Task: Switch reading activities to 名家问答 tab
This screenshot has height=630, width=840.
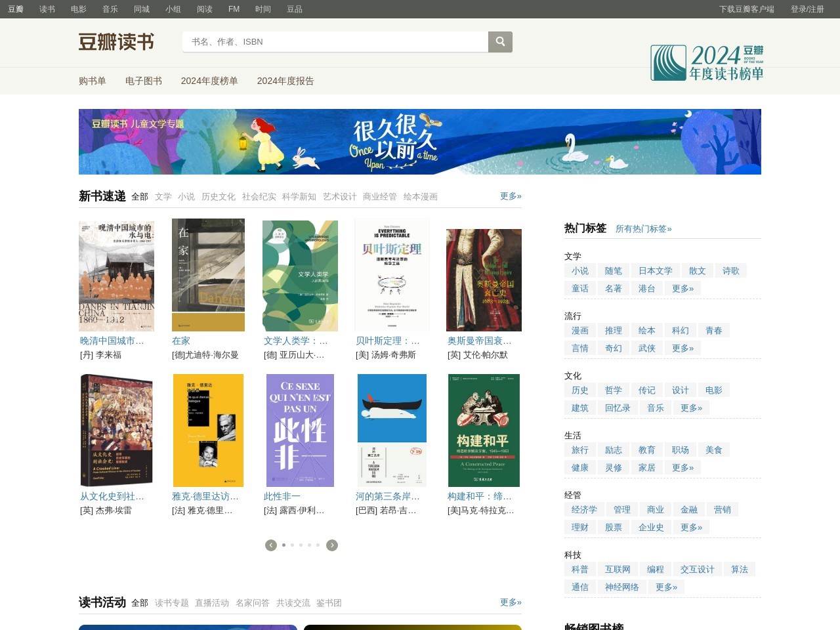Action: [253, 603]
